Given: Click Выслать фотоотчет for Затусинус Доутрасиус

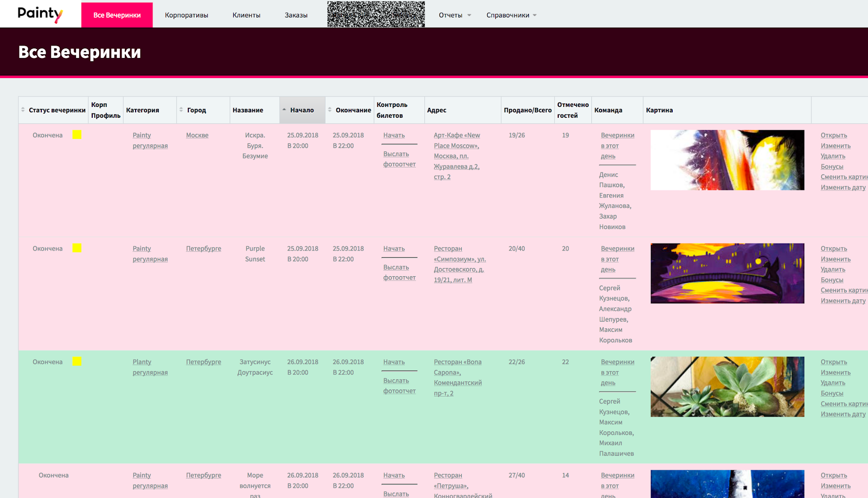Looking at the screenshot, I should pyautogui.click(x=399, y=386).
